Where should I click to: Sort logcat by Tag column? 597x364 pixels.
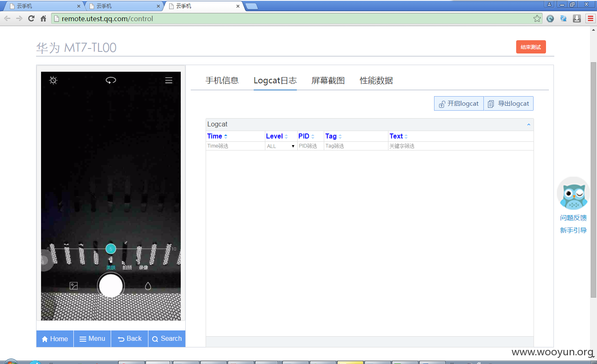coord(333,136)
